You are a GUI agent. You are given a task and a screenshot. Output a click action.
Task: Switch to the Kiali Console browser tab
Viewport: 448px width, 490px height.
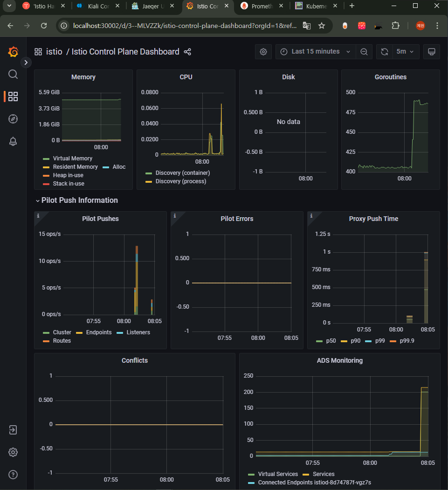pyautogui.click(x=98, y=6)
